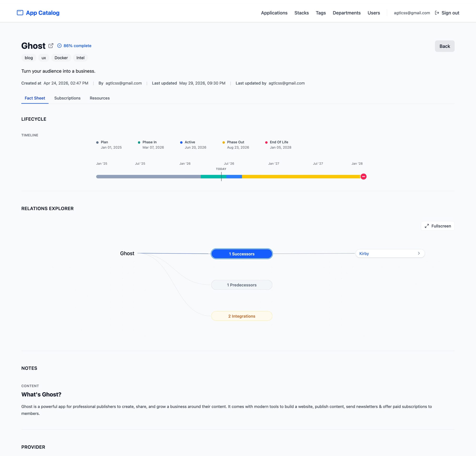476x456 pixels.
Task: Click the Intel tag
Action: 80,58
